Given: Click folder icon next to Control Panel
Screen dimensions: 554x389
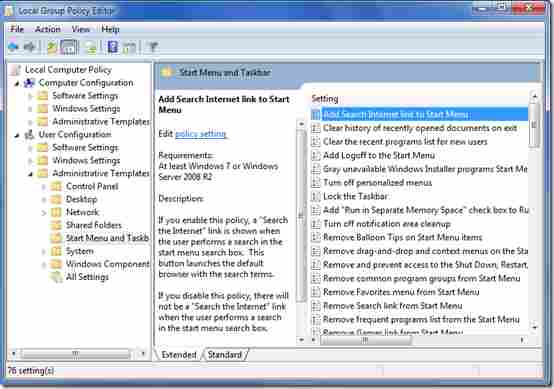Looking at the screenshot, I should pos(57,186).
